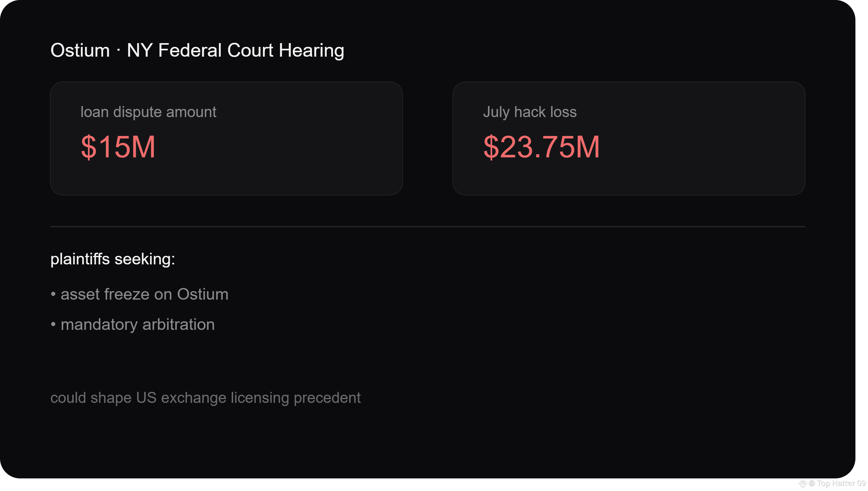Click the US exchange licensing precedent note
Image resolution: width=868 pixels, height=491 pixels.
click(x=206, y=398)
